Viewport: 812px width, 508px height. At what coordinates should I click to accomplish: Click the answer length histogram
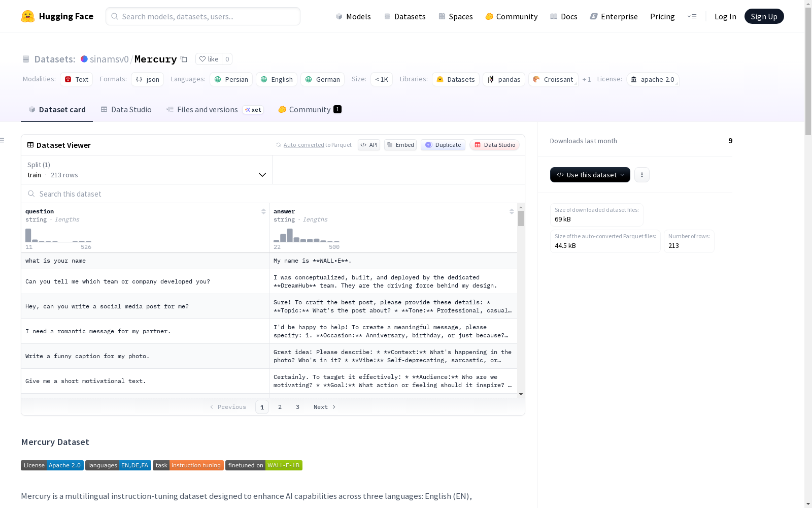307,235
